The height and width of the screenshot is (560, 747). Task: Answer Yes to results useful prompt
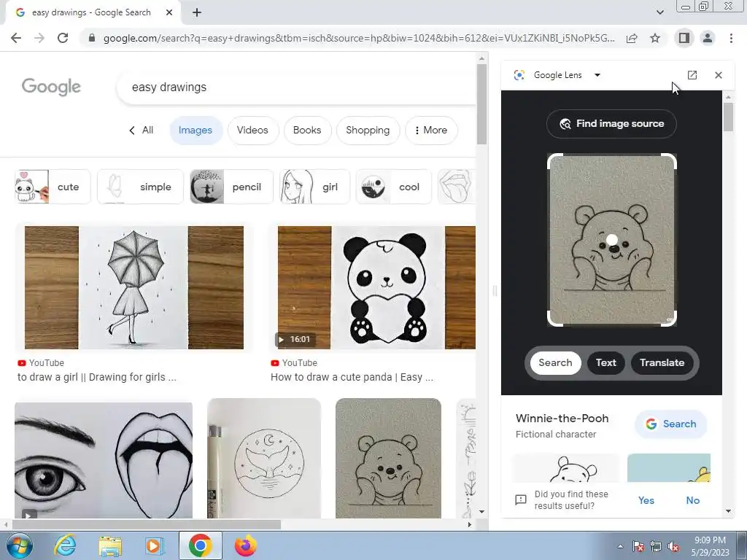646,500
